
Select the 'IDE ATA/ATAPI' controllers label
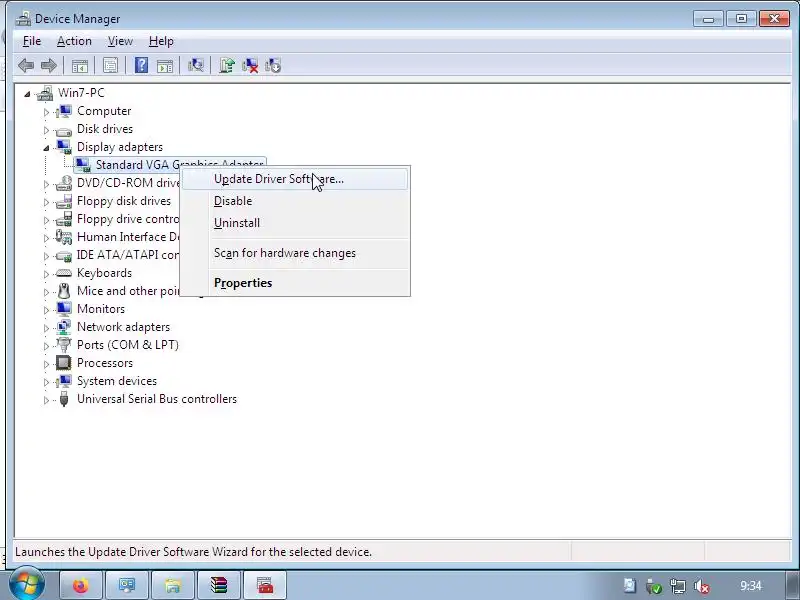coord(128,255)
